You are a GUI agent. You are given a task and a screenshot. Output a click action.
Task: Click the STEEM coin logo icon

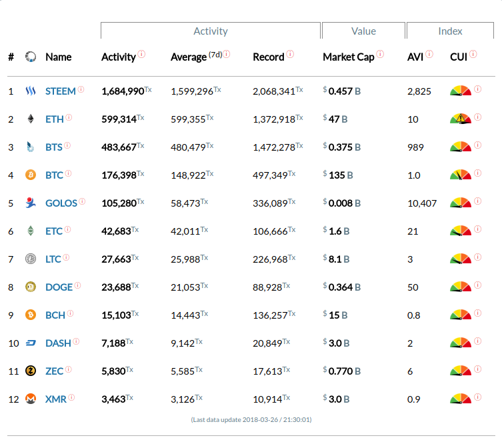pyautogui.click(x=31, y=91)
